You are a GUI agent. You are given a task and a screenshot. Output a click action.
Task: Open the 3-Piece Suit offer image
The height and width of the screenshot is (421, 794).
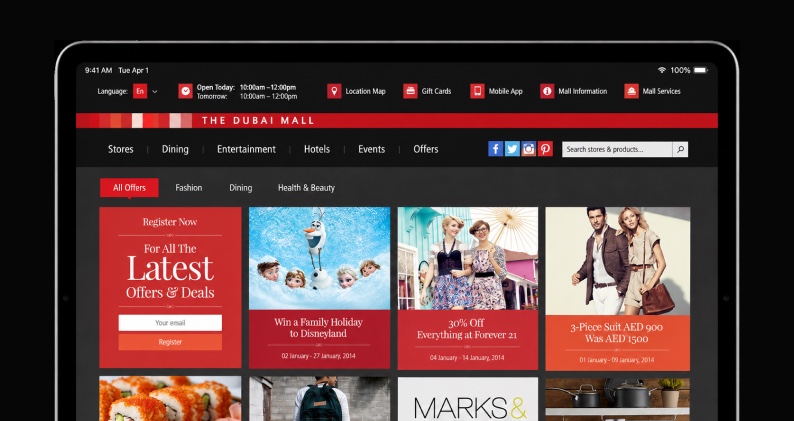pyautogui.click(x=617, y=261)
